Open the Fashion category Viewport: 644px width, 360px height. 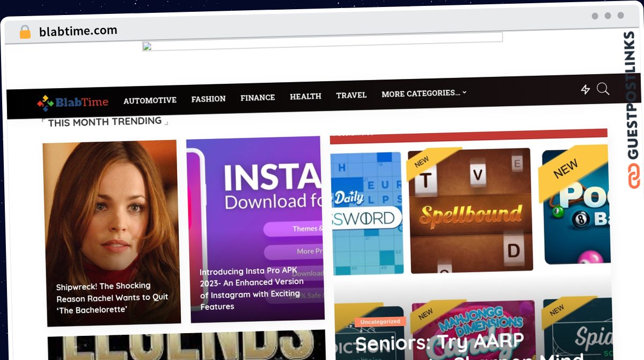coord(208,99)
